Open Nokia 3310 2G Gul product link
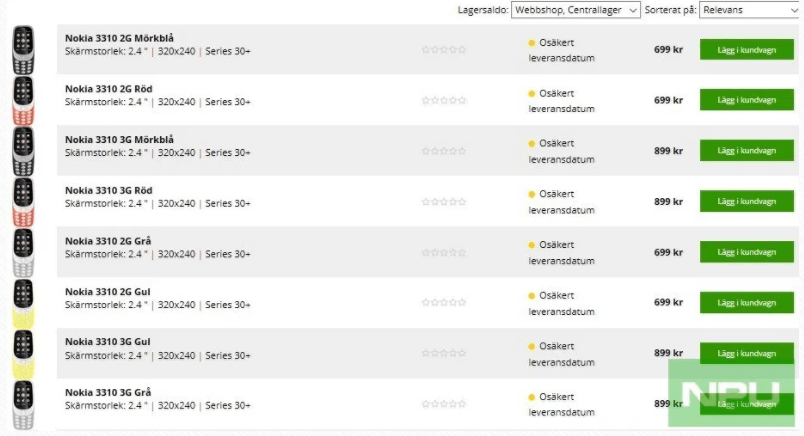 point(108,291)
